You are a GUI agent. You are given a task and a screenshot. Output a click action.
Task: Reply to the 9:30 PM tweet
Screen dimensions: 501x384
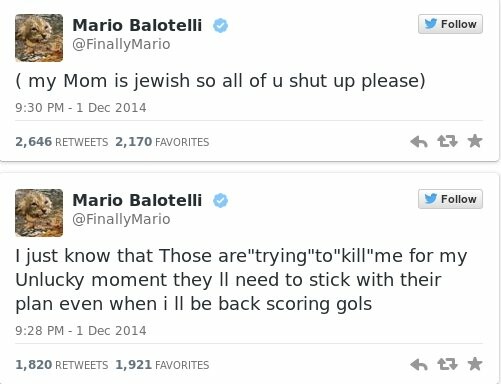(419, 142)
